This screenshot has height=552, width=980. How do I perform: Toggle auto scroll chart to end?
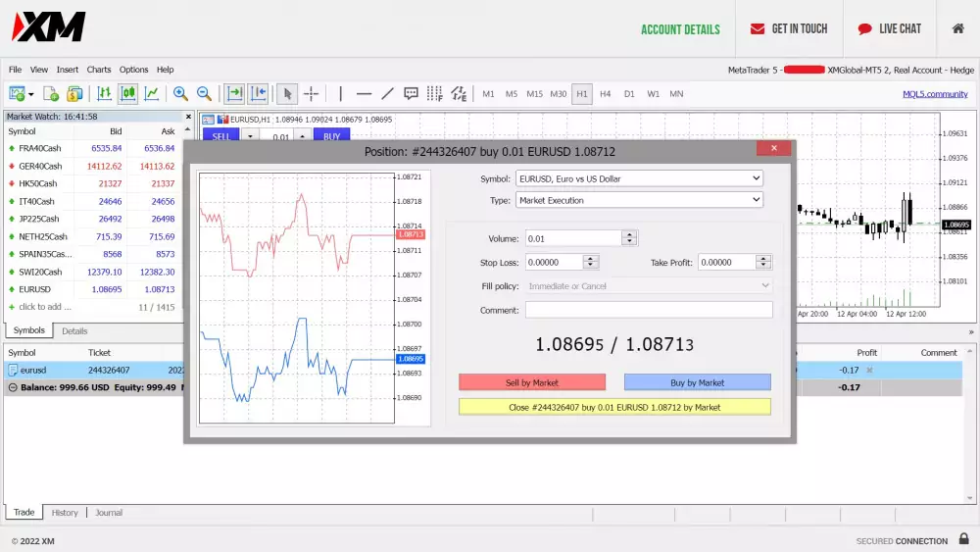[235, 94]
